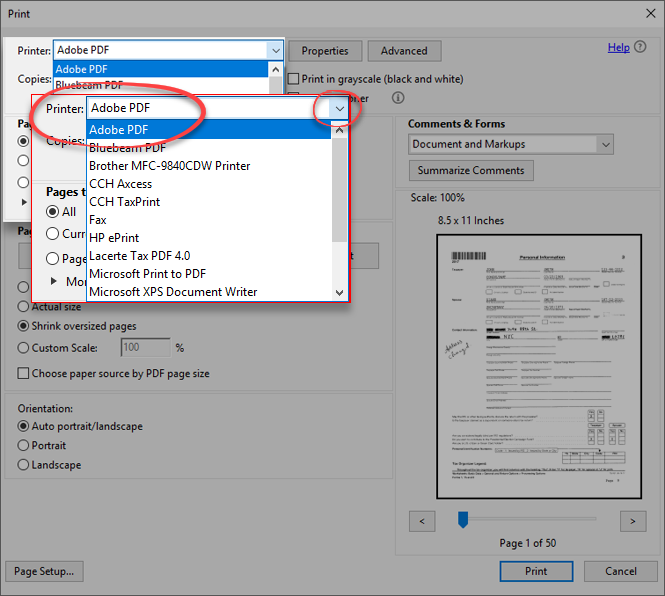Screen dimensions: 665x596
Task: Check Choose paper source by PDF page size
Action: tap(24, 374)
